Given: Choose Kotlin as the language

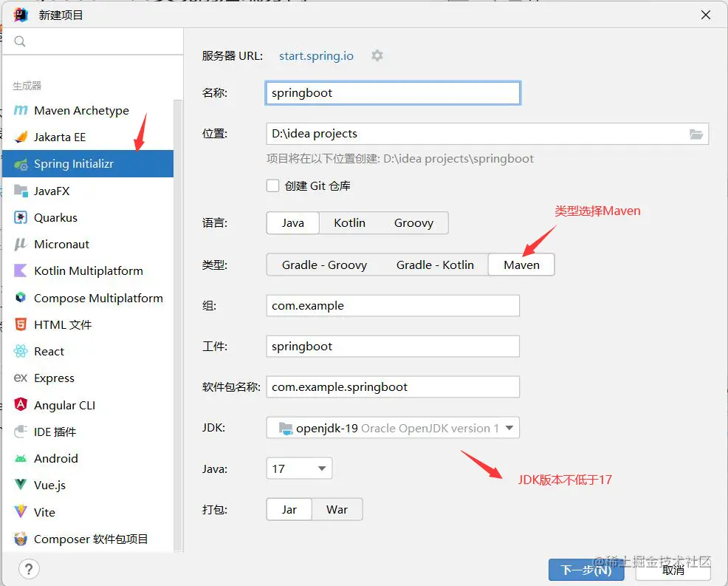Looking at the screenshot, I should point(350,223).
